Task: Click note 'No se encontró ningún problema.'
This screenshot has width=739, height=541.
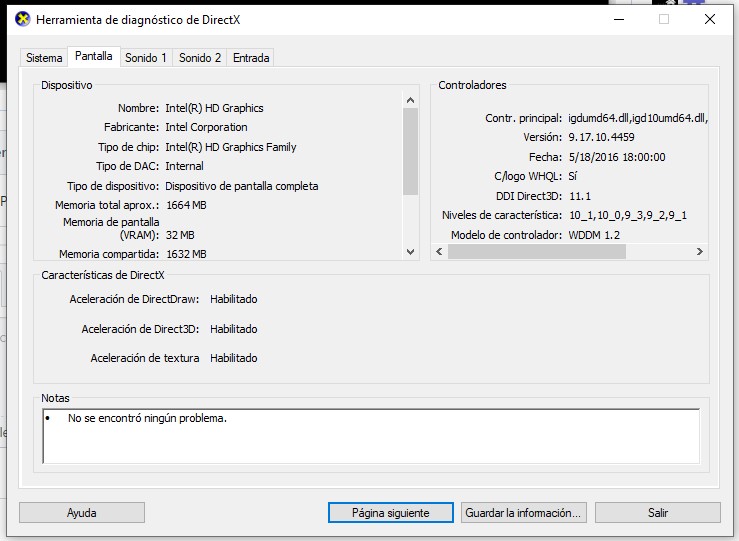Action: pyautogui.click(x=148, y=418)
